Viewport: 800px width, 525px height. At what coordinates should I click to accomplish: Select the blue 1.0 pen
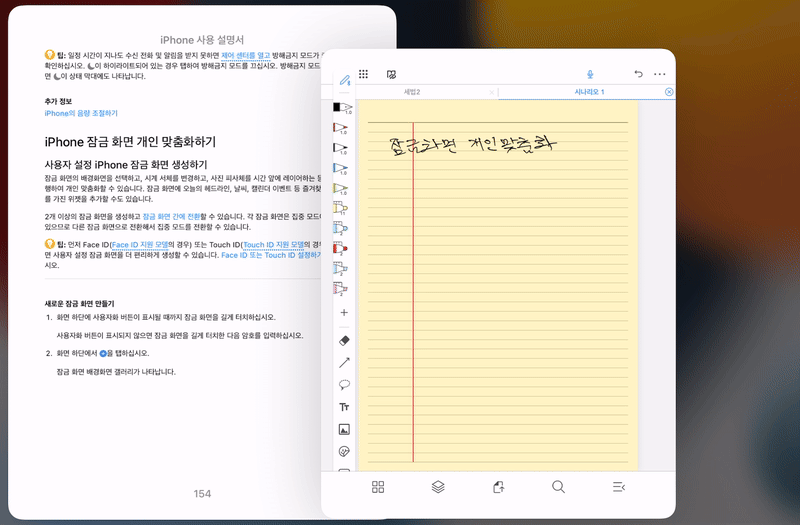pyautogui.click(x=341, y=168)
